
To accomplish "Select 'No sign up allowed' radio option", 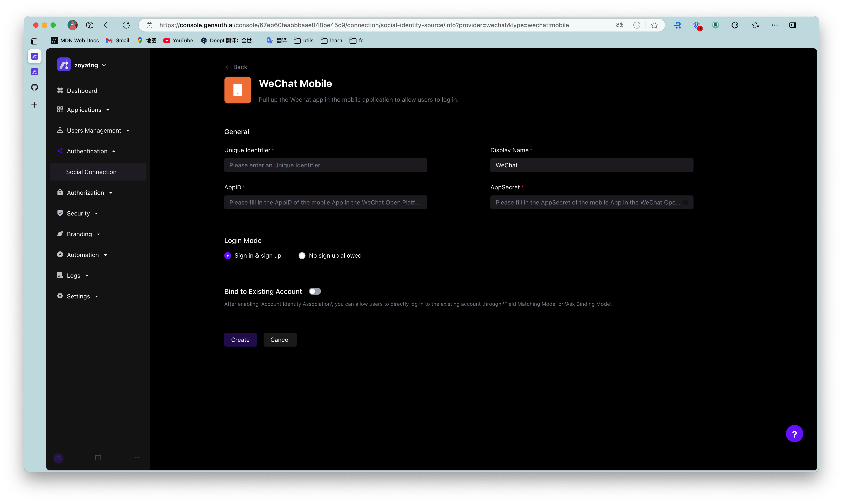I will [x=302, y=256].
